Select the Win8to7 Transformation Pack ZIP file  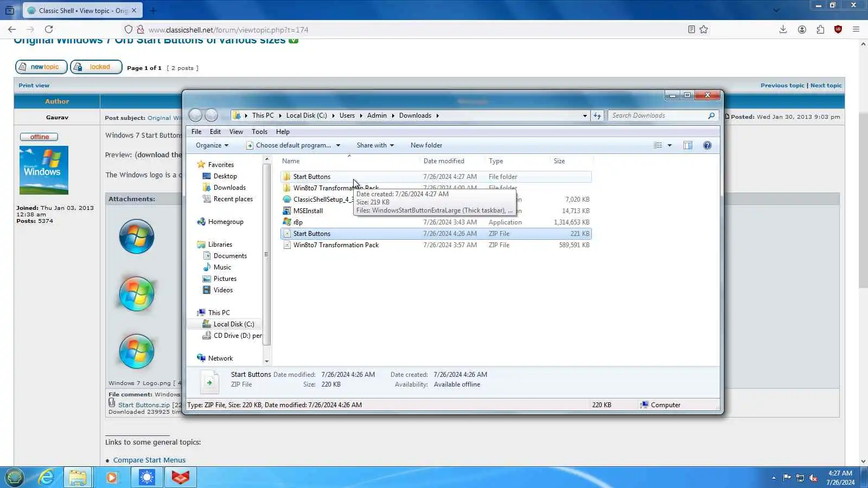[436, 245]
